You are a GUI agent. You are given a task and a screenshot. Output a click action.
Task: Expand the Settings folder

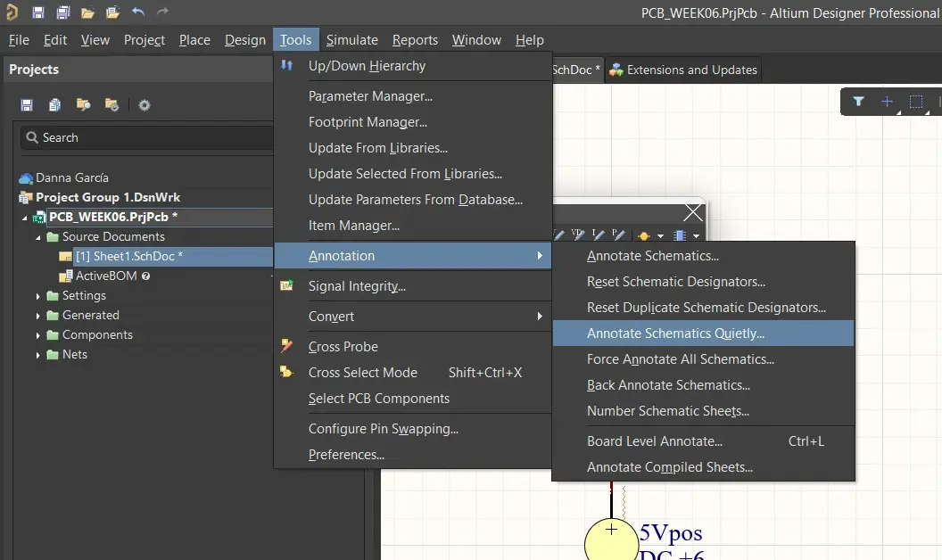37,296
